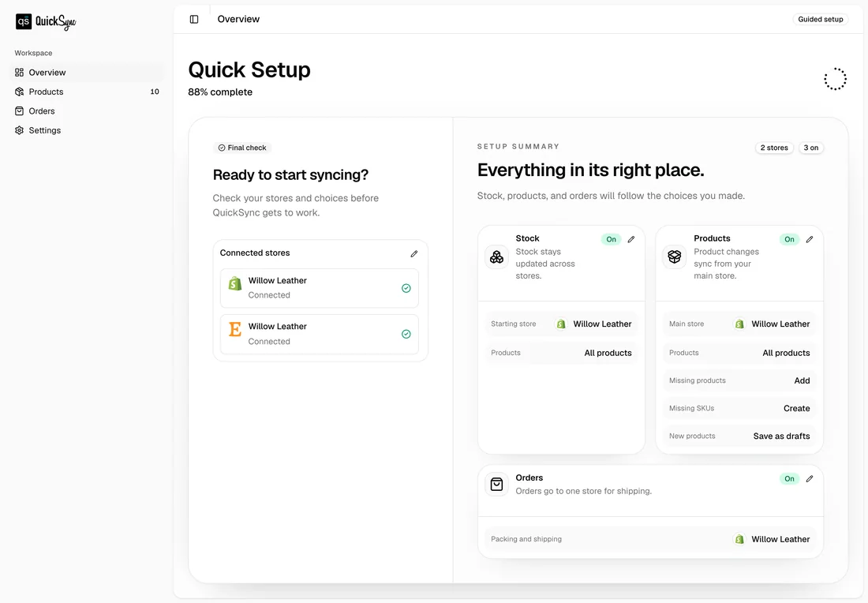Toggle the Stock On badge

(x=611, y=239)
